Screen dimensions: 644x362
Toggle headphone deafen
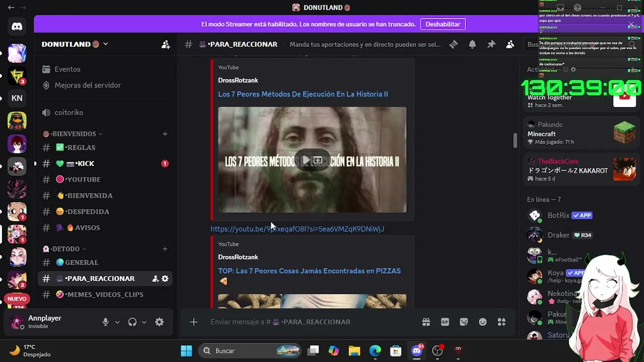(x=132, y=322)
